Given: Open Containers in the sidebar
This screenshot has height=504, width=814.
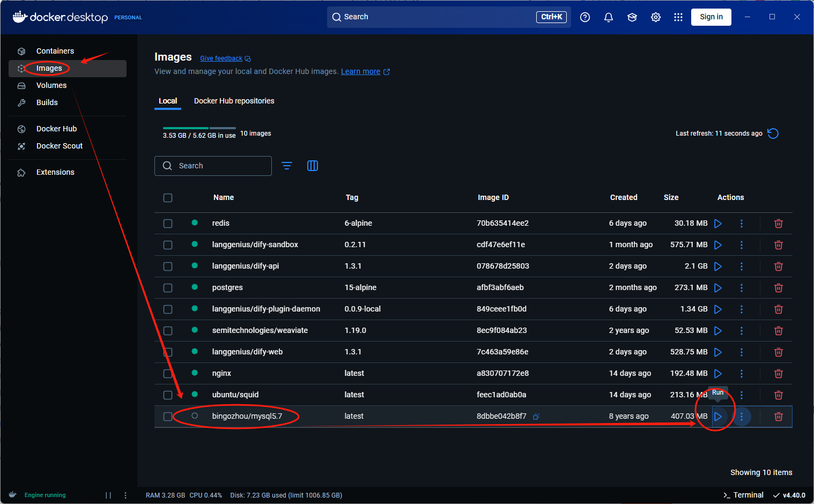Looking at the screenshot, I should (x=68, y=51).
